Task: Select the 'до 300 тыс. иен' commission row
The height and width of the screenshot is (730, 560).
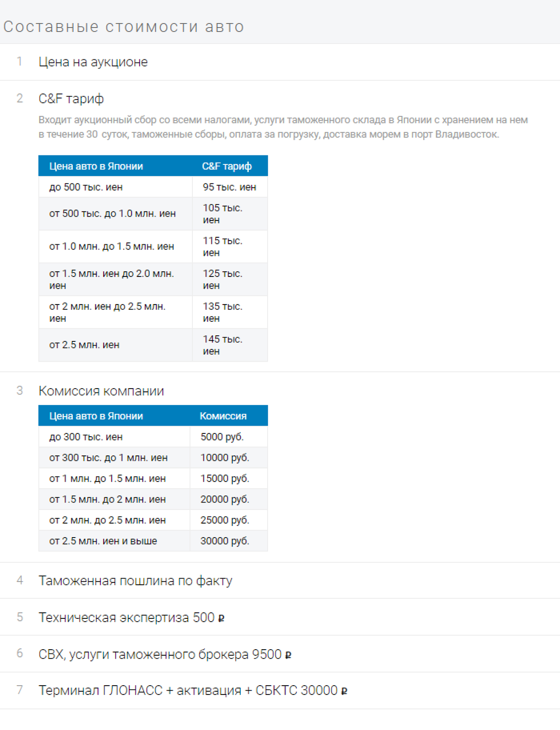Action: (x=153, y=437)
